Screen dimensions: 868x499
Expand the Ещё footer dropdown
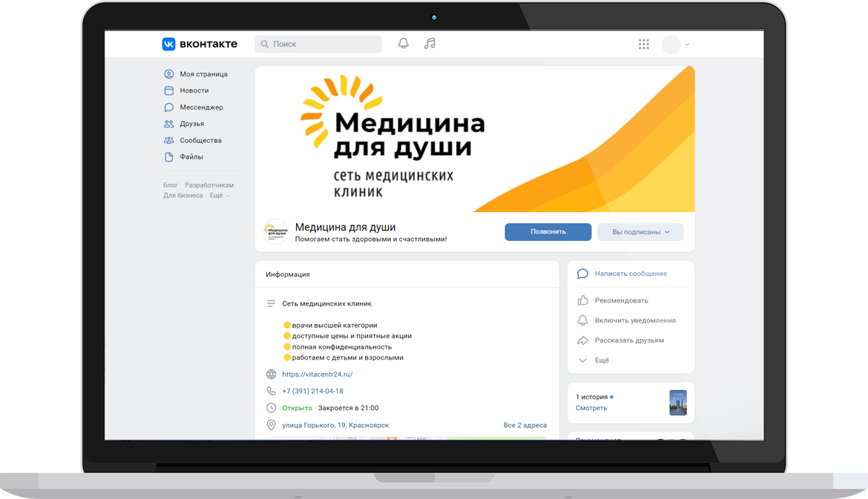coord(219,195)
